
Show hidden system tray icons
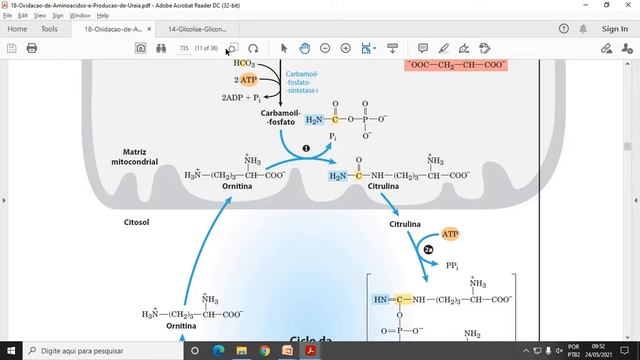click(526, 351)
